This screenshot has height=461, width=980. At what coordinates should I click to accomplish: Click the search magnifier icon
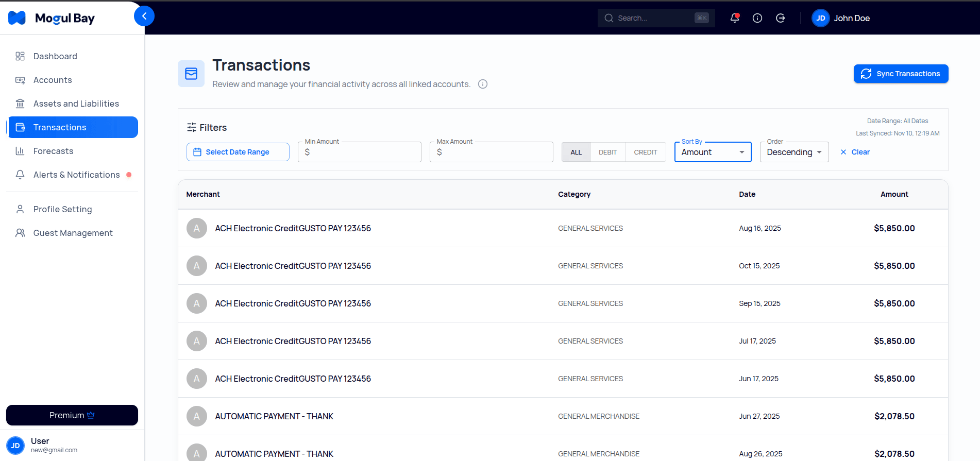click(609, 18)
